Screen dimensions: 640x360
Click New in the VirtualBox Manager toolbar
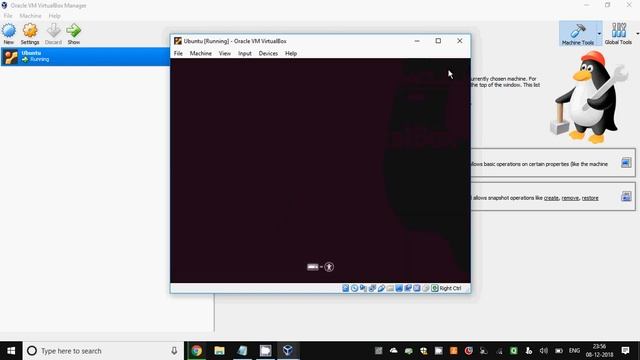[x=9, y=34]
